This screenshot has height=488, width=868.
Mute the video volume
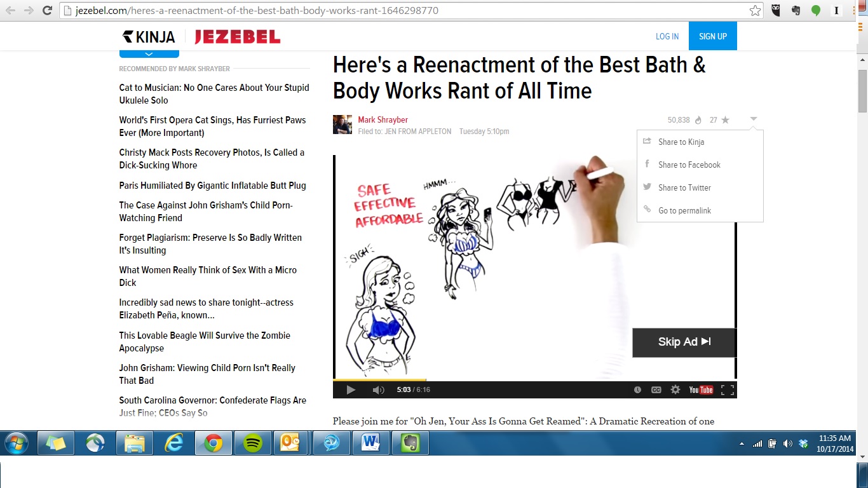click(x=378, y=390)
